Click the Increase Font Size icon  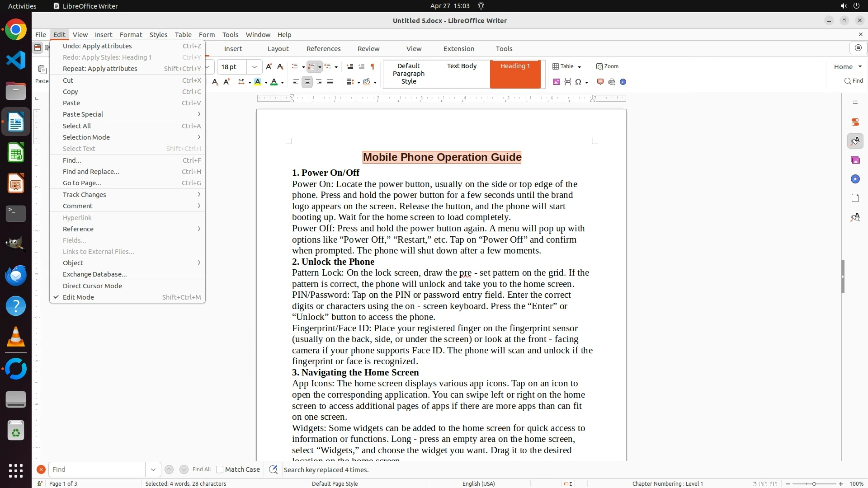pos(269,66)
